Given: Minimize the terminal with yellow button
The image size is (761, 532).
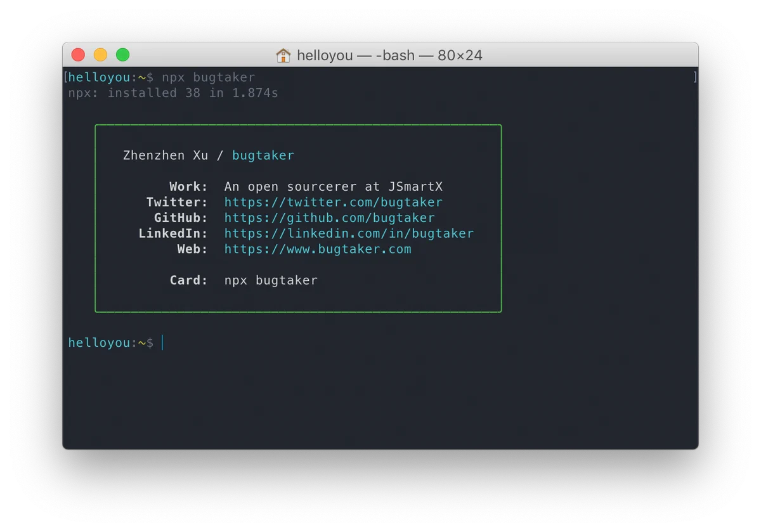Looking at the screenshot, I should click(100, 55).
